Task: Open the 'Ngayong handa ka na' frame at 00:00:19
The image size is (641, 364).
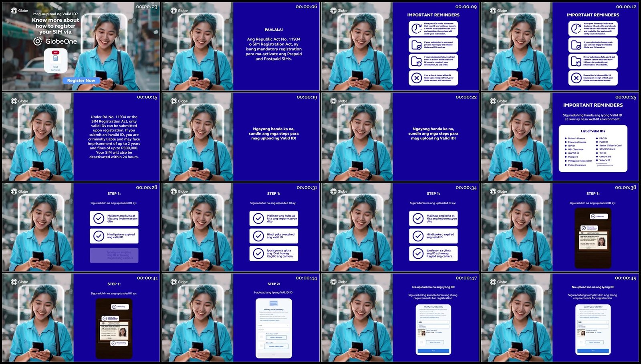Action: [x=241, y=137]
